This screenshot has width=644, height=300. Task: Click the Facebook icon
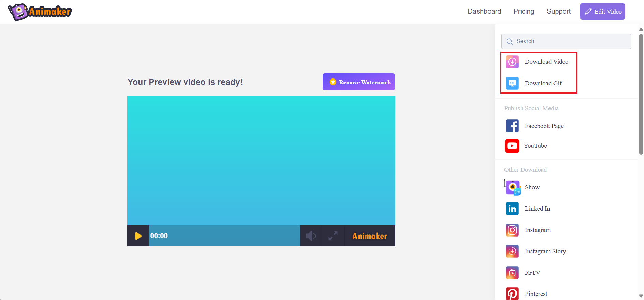pyautogui.click(x=512, y=126)
